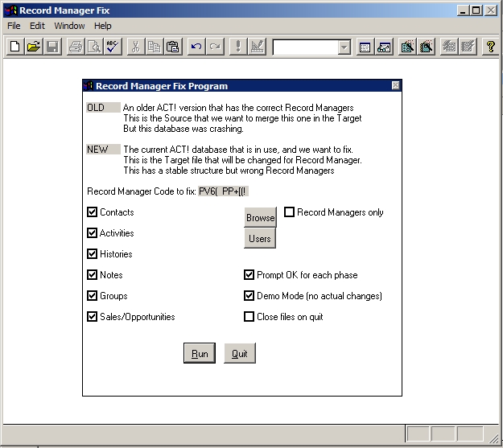Uncheck the Contacts checkbox
This screenshot has width=503, height=448.
(92, 212)
